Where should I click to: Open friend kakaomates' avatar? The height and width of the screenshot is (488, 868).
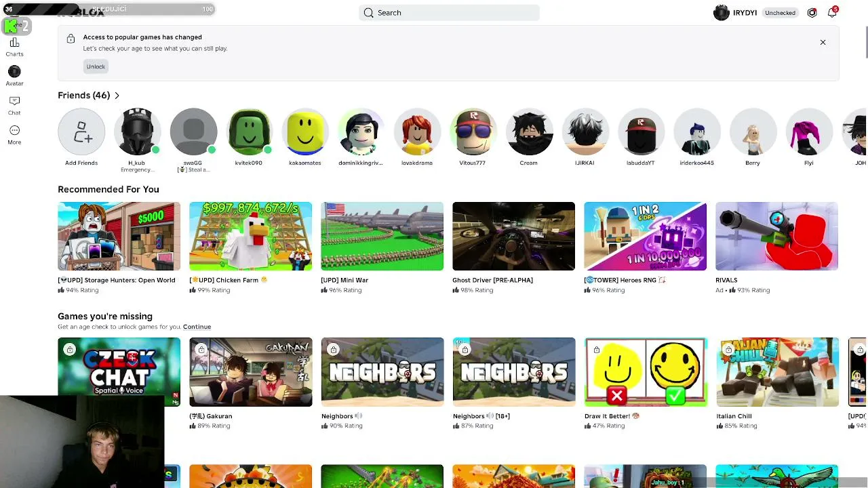click(x=305, y=131)
